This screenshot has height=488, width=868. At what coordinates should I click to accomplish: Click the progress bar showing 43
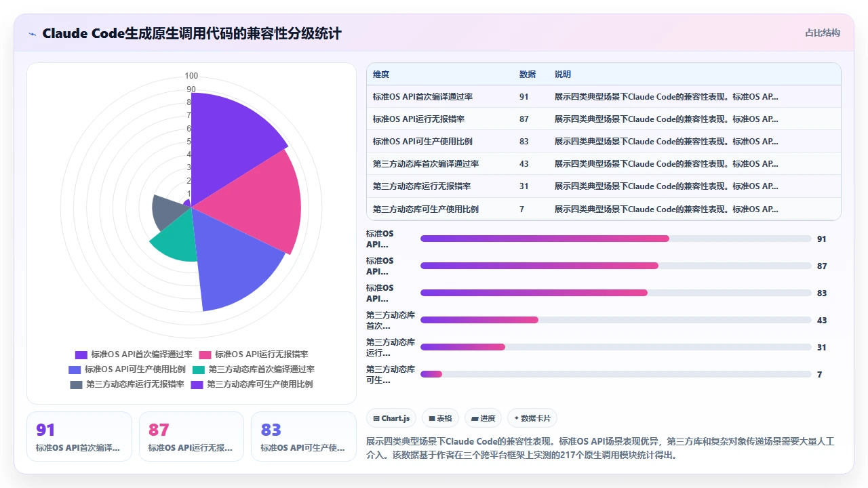pos(616,320)
